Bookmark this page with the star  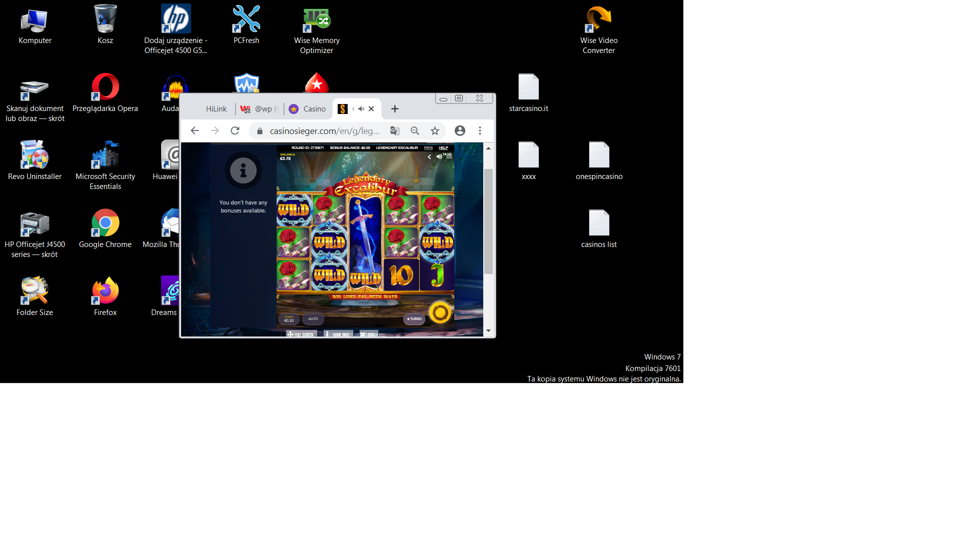435,131
